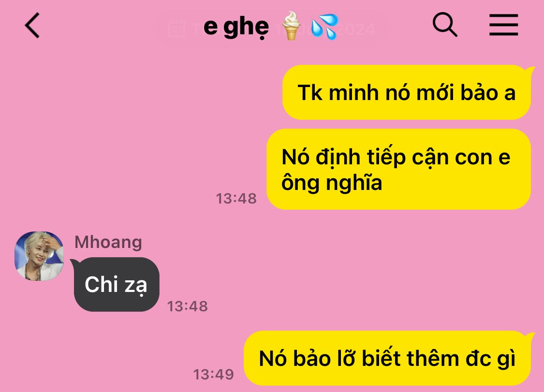Select the gray "Chi zạ" message bubble
The height and width of the screenshot is (392, 544).
coord(117,285)
